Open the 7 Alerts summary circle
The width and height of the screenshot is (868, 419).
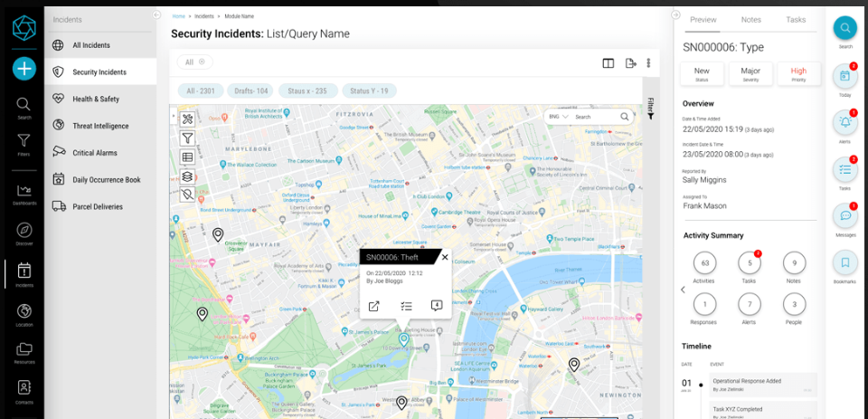(750, 304)
